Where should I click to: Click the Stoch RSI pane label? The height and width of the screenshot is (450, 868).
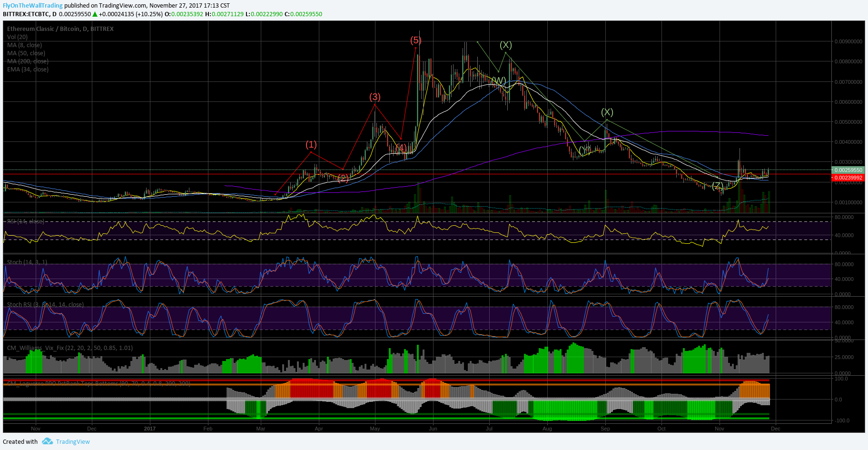pos(45,305)
